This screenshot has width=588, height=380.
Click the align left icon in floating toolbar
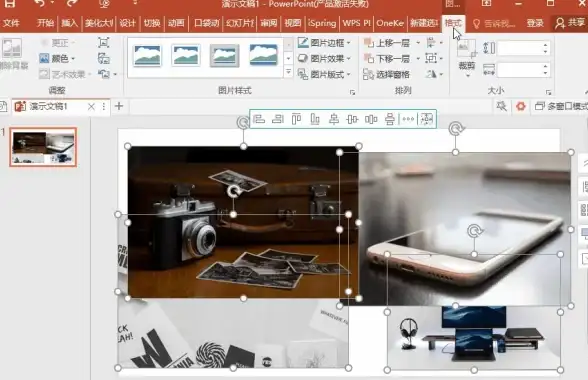coord(259,119)
